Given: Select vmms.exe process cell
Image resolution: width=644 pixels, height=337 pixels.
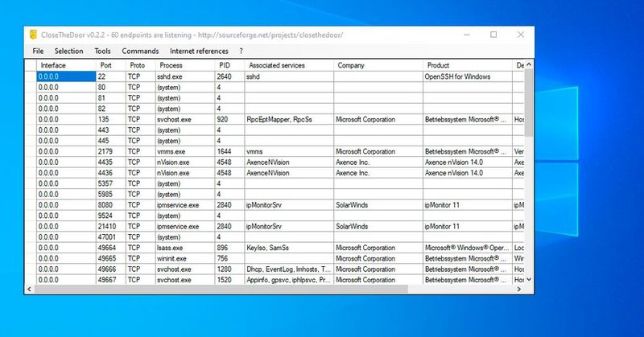Looking at the screenshot, I should pos(185,151).
